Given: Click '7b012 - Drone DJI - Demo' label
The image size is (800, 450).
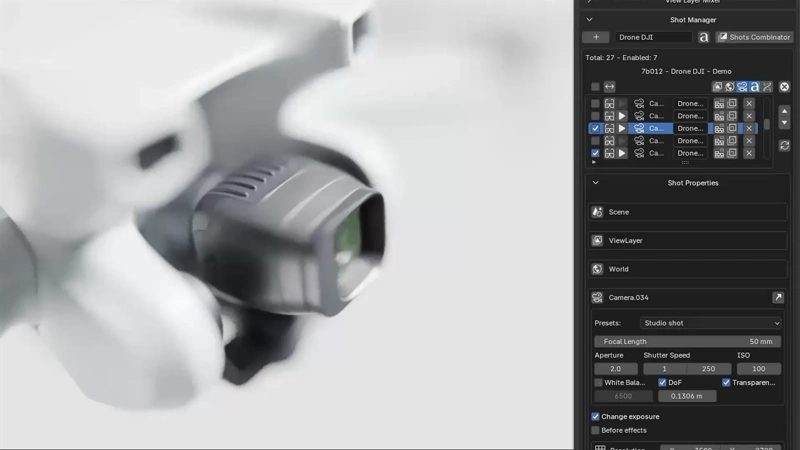Looking at the screenshot, I should (686, 71).
